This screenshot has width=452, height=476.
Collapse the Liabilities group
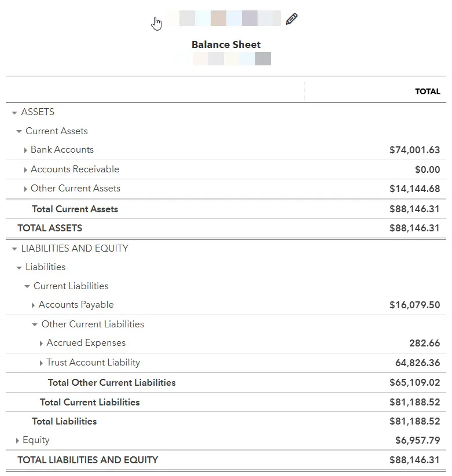point(19,268)
